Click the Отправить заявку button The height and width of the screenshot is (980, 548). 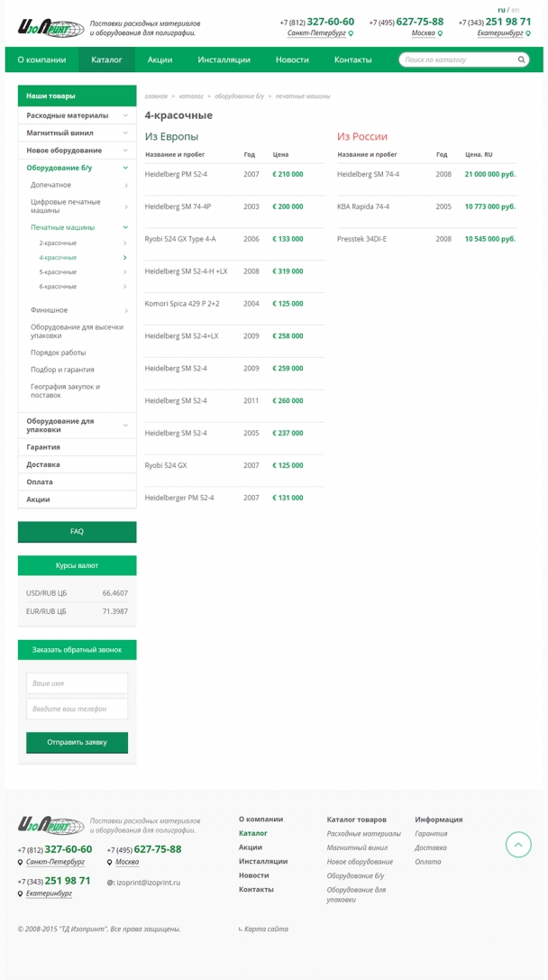[77, 743]
